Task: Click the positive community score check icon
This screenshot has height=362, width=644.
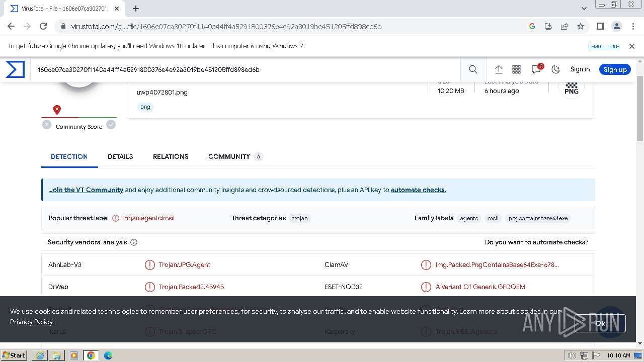Action: (111, 125)
